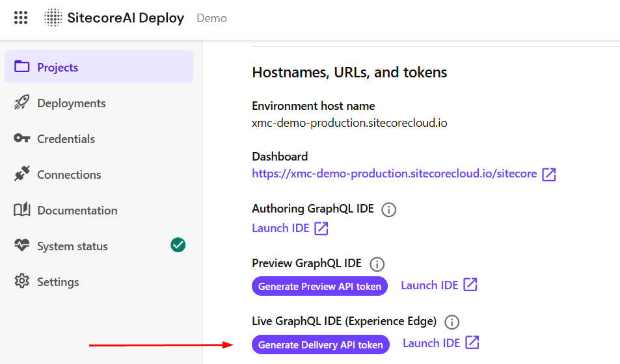Screen dimensions: 620x364
Task: Launch the Preview GraphQL IDE
Action: point(429,285)
